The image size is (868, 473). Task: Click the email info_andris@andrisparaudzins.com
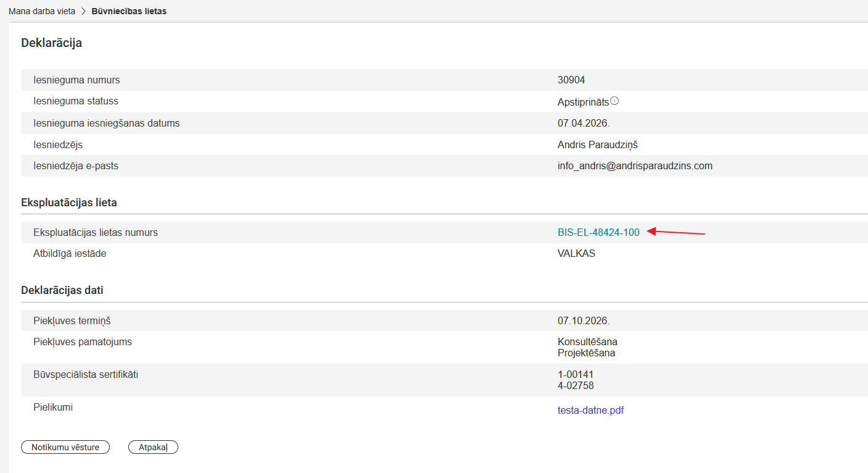coord(635,166)
